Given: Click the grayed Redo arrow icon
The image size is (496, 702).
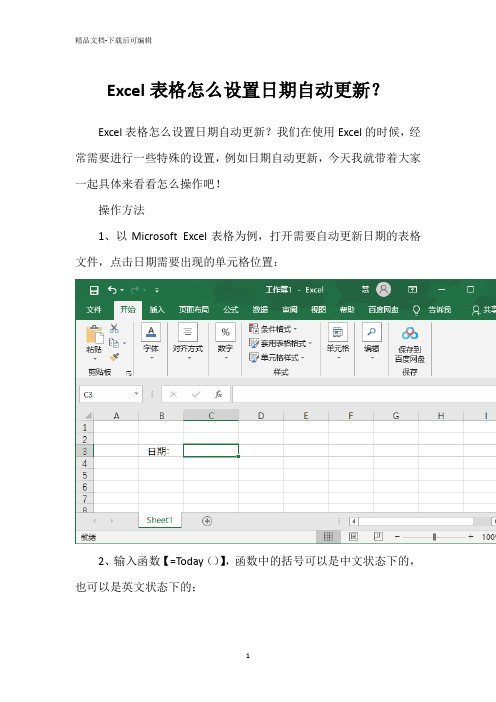Looking at the screenshot, I should point(134,290).
